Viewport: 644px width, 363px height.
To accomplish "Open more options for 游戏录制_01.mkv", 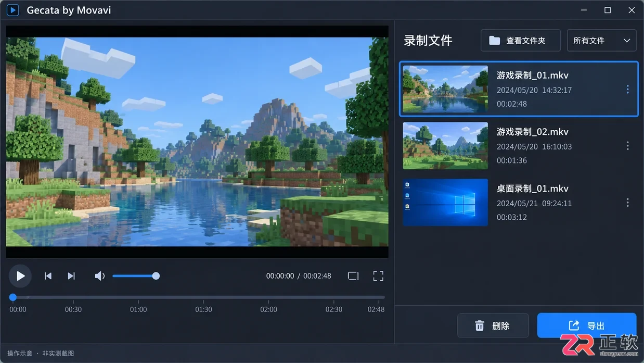I will pyautogui.click(x=627, y=90).
